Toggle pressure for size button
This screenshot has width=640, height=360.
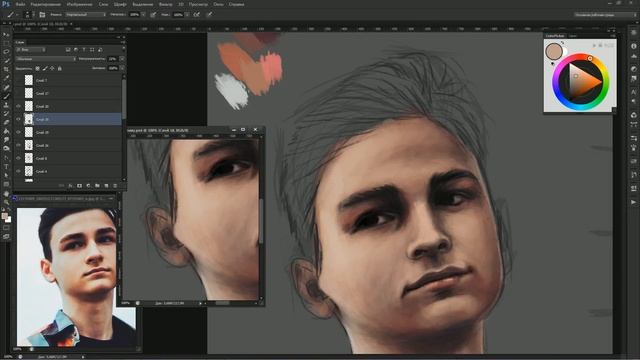pyautogui.click(x=209, y=14)
